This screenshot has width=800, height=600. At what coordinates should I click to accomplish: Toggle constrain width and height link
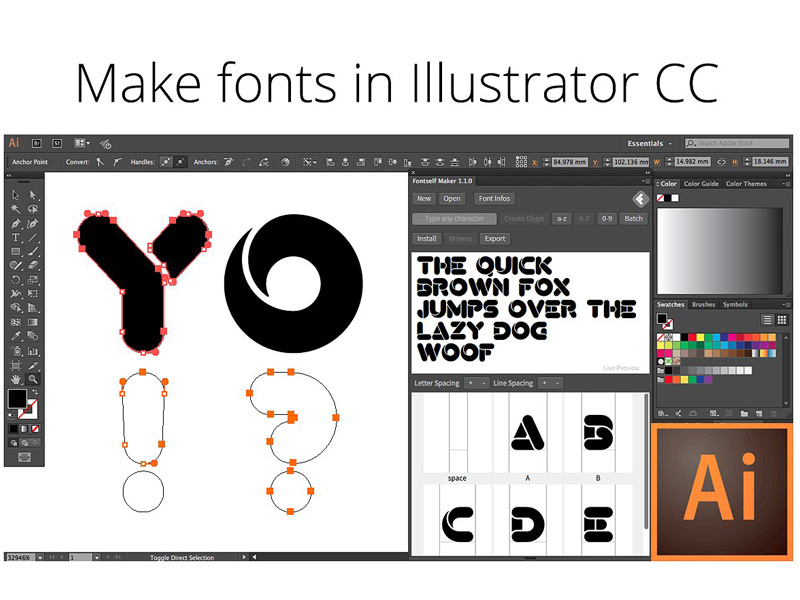tap(721, 162)
